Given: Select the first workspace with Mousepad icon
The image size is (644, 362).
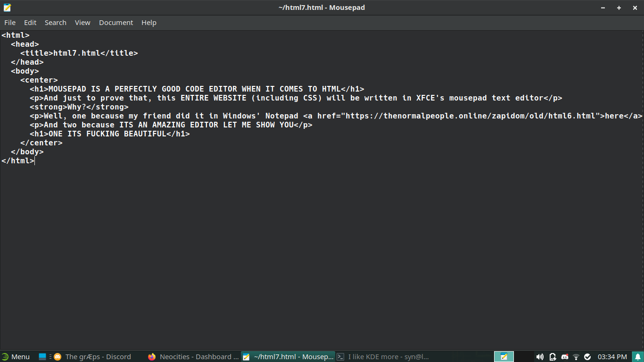Looking at the screenshot, I should [504, 357].
